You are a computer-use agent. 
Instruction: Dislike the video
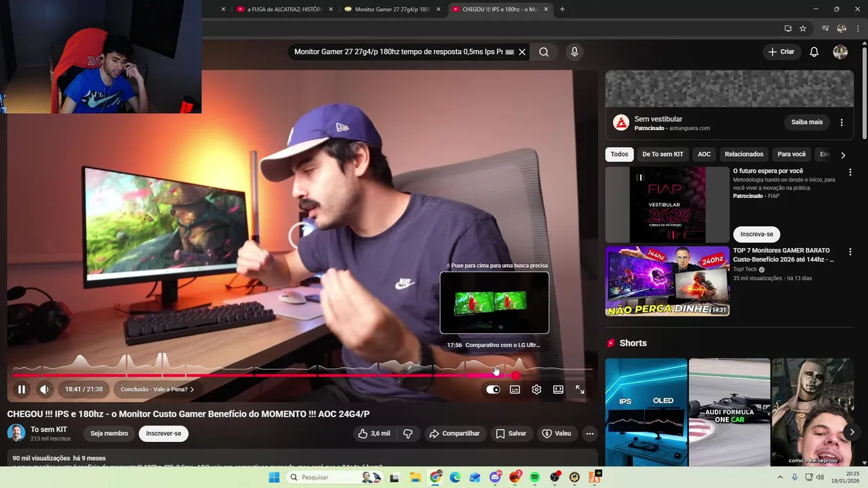(408, 434)
